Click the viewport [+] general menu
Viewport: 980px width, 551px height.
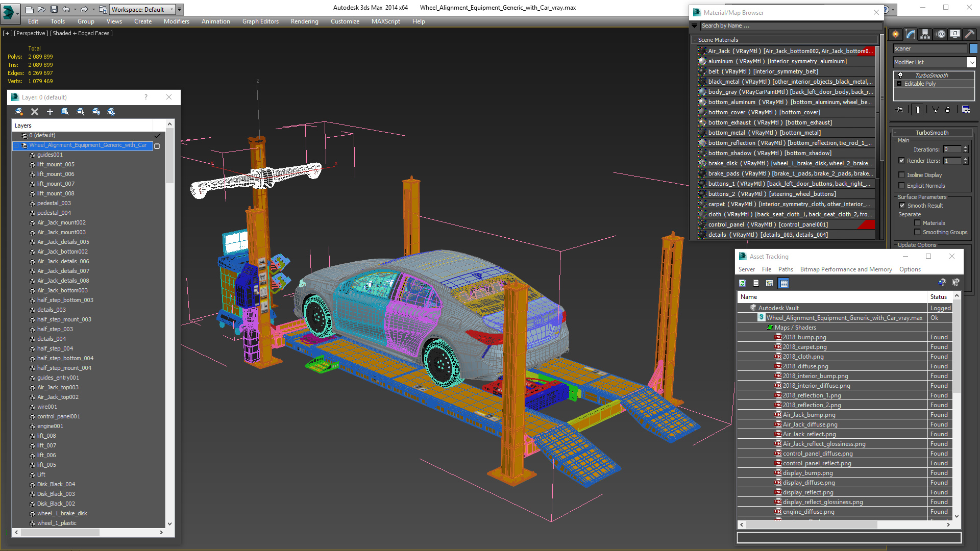tap(8, 33)
